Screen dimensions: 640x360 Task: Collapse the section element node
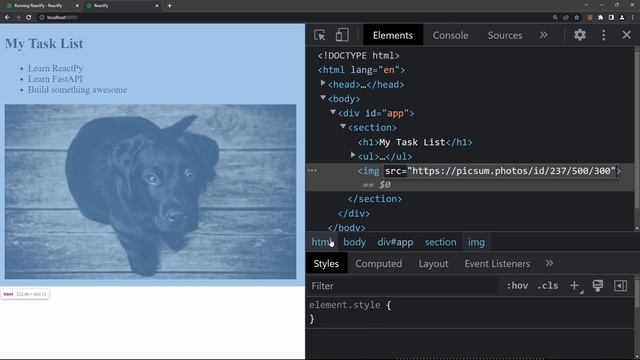343,127
